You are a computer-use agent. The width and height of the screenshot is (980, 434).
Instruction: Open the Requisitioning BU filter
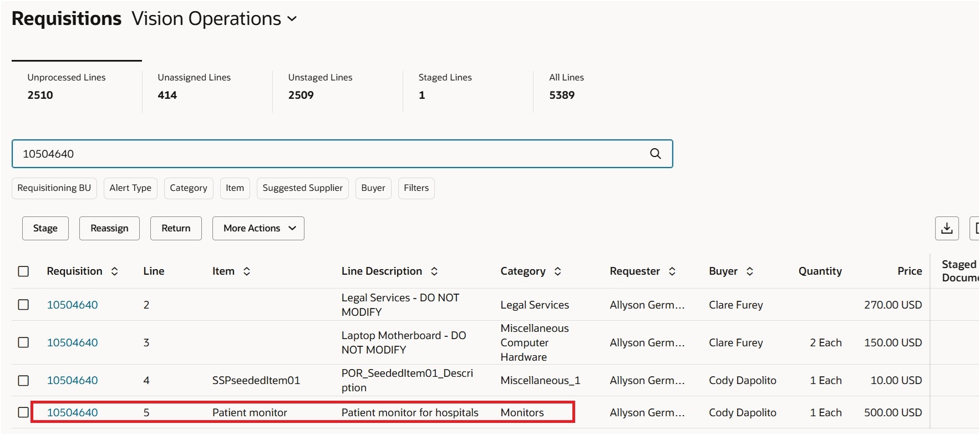[x=54, y=188]
